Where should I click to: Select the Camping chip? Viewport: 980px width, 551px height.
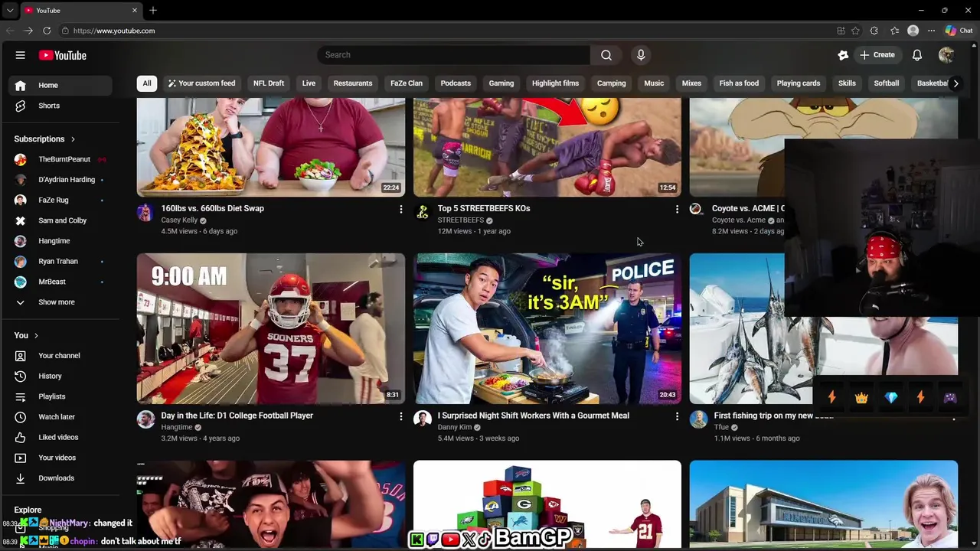[612, 83]
